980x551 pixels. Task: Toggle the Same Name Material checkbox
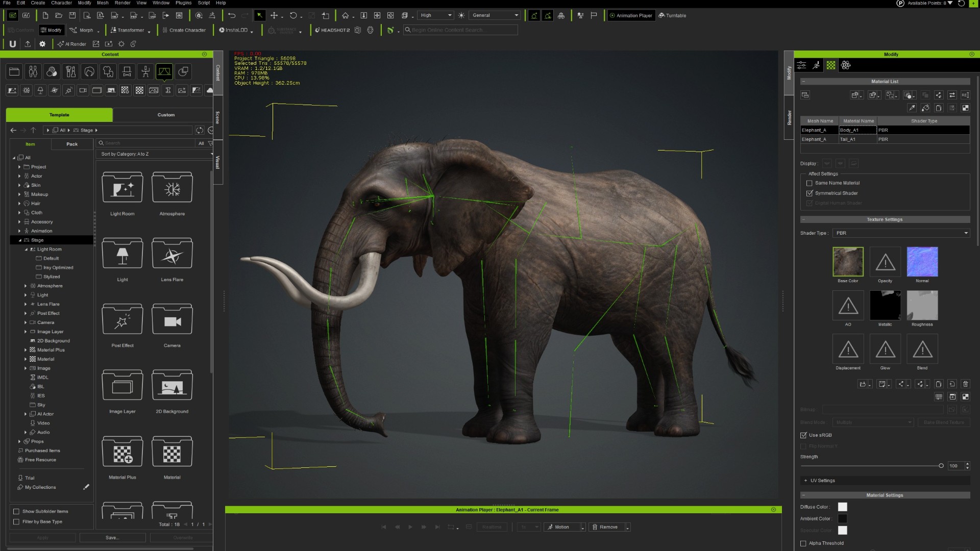(x=809, y=183)
